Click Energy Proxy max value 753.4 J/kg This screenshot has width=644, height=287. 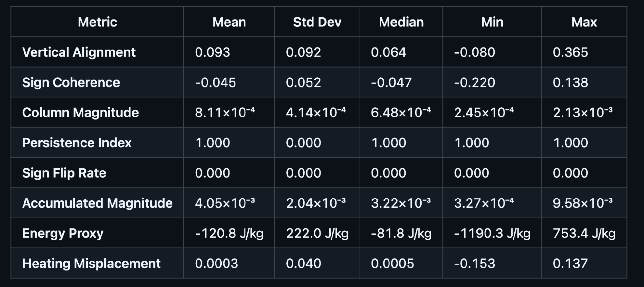584,234
